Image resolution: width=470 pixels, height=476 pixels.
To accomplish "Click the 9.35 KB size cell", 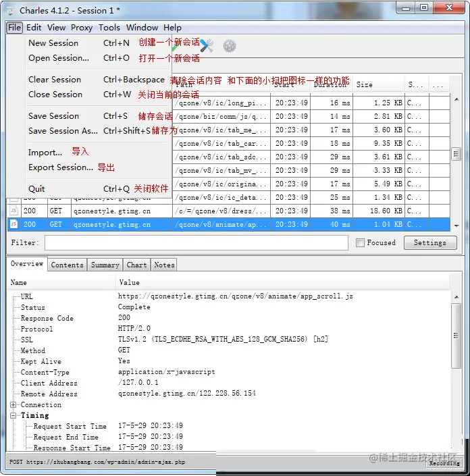I will (x=378, y=143).
